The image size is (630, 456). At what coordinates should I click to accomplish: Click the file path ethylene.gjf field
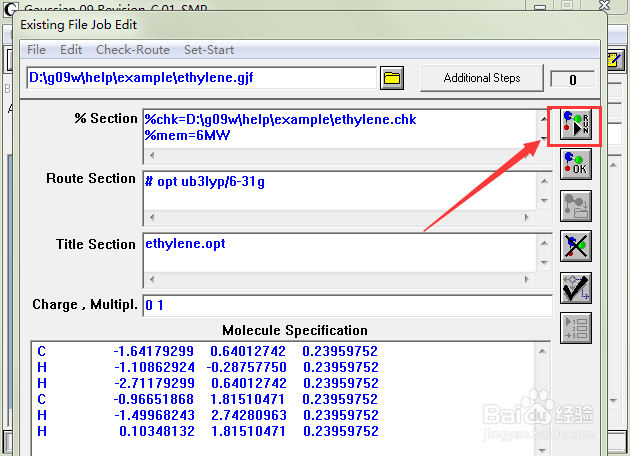pyautogui.click(x=202, y=78)
